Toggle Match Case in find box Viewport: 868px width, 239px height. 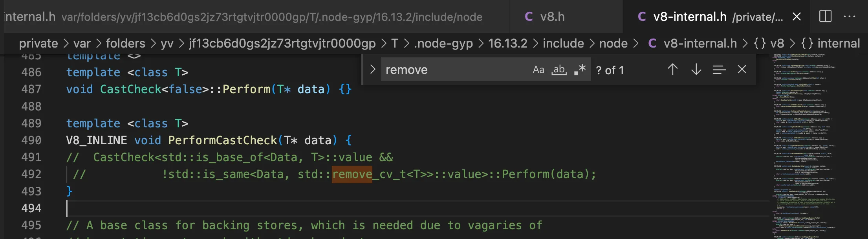(x=538, y=70)
